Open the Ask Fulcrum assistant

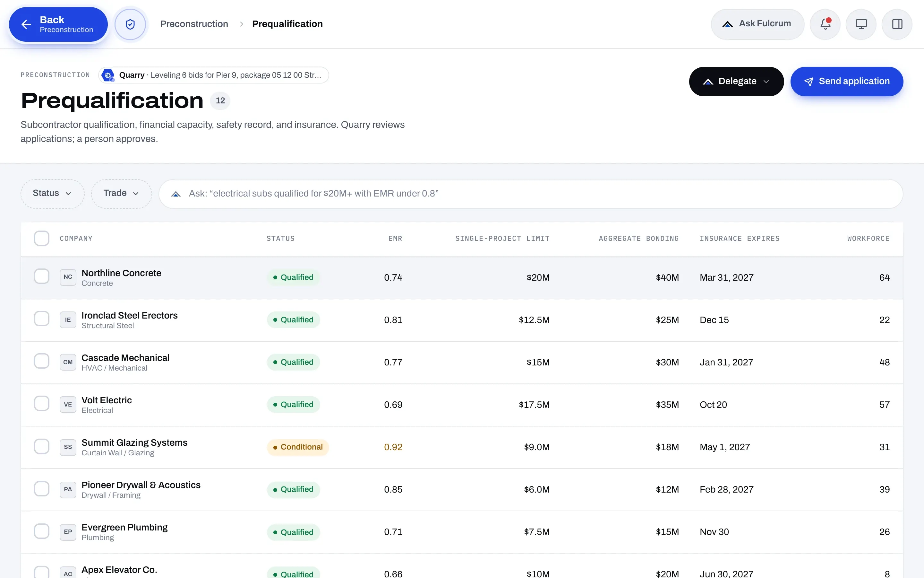[757, 24]
